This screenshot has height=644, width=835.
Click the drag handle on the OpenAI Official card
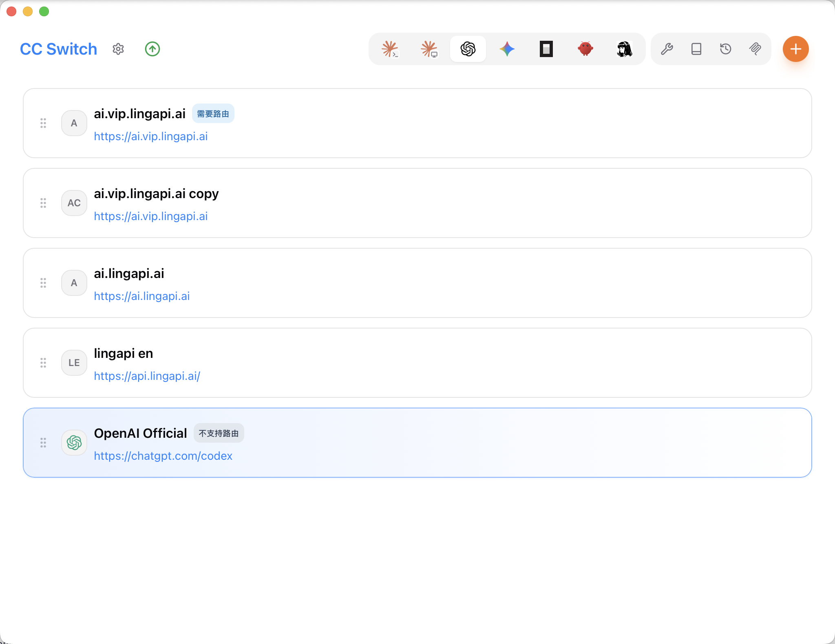pos(43,443)
